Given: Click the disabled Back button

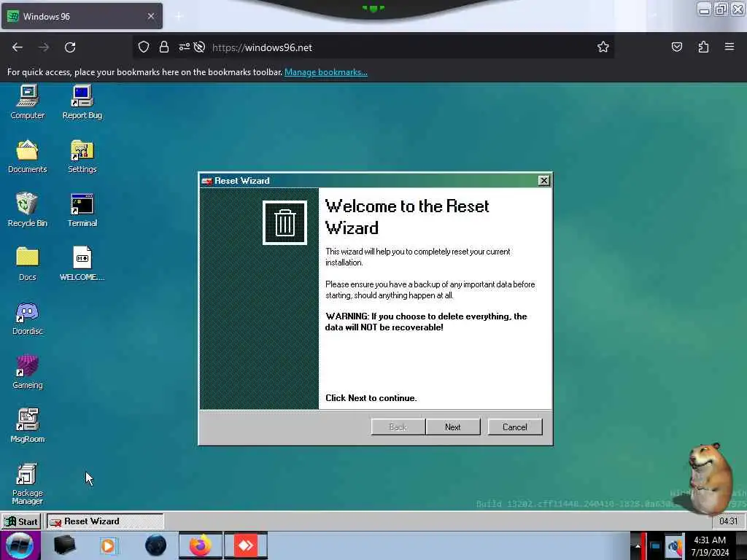Looking at the screenshot, I should coord(398,427).
